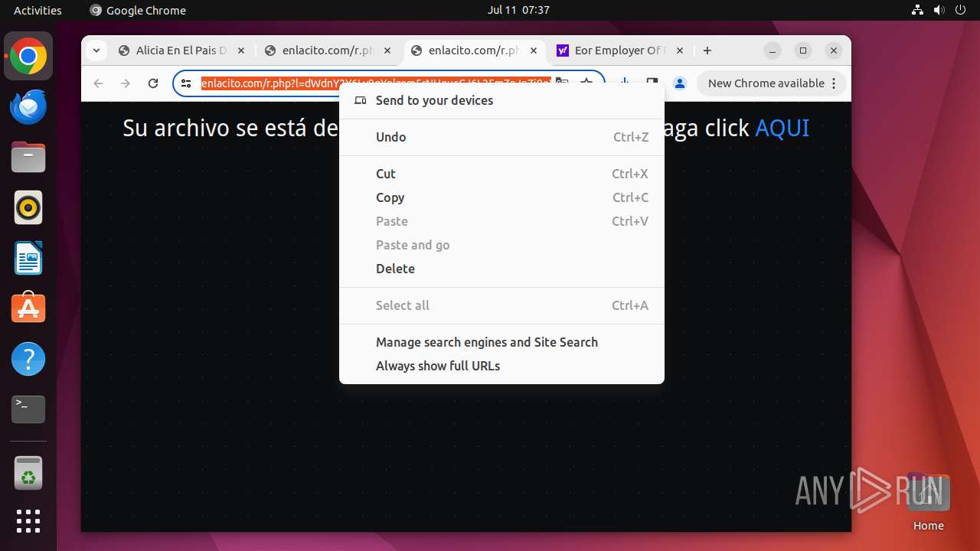The height and width of the screenshot is (551, 980).
Task: Select Cut in context menu
Action: coord(501,174)
